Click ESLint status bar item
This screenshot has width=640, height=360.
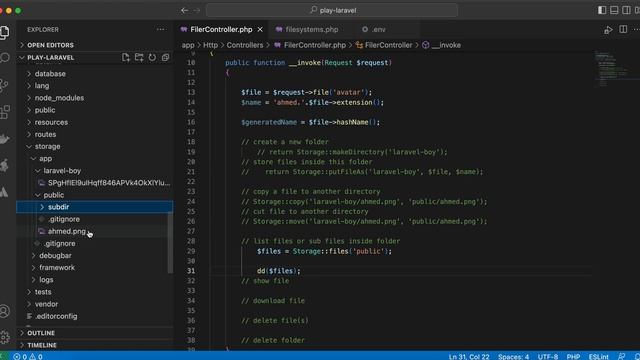pos(598,356)
